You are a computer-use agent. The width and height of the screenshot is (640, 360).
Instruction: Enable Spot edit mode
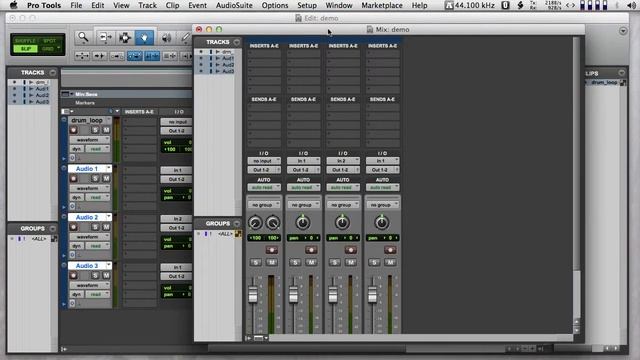pyautogui.click(x=49, y=41)
